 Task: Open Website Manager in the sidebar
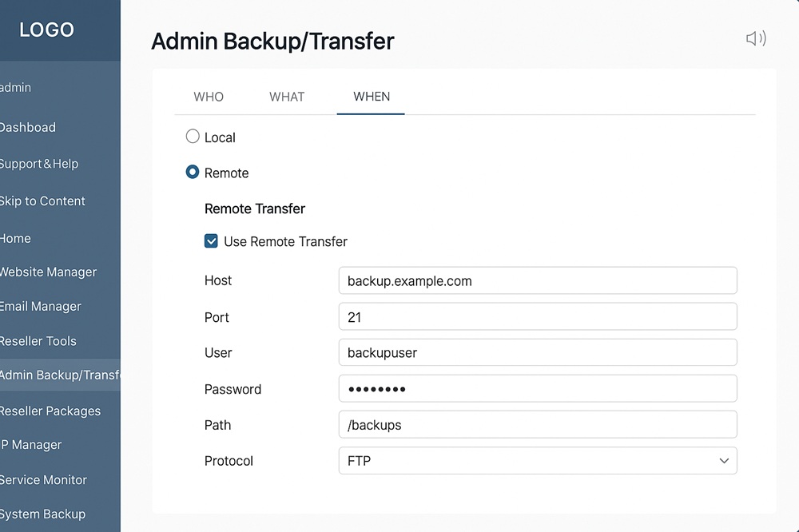pos(48,272)
